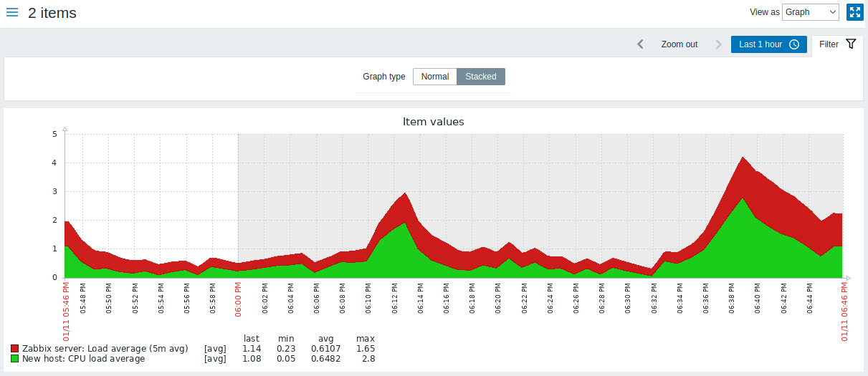868x376 pixels.
Task: Open the View as dropdown
Action: tap(810, 12)
